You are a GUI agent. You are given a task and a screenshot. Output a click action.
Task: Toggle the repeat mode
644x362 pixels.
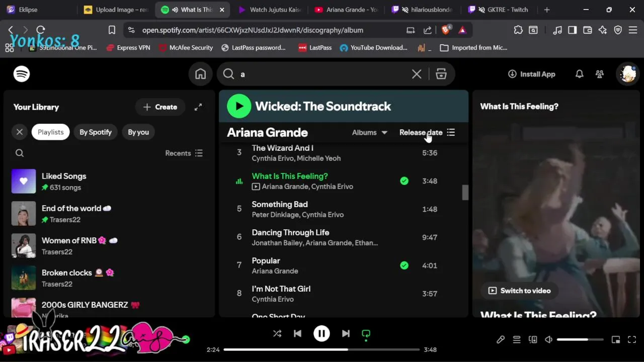click(x=366, y=333)
